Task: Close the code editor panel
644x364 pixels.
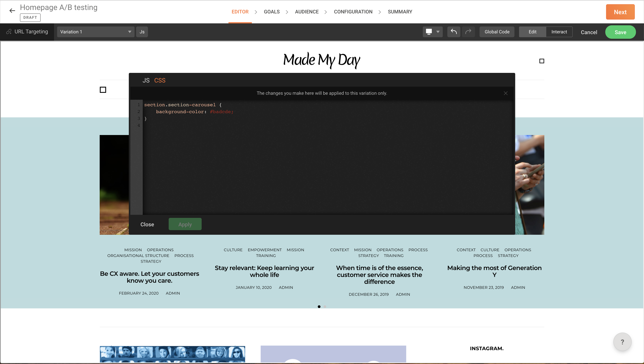Action: (147, 224)
